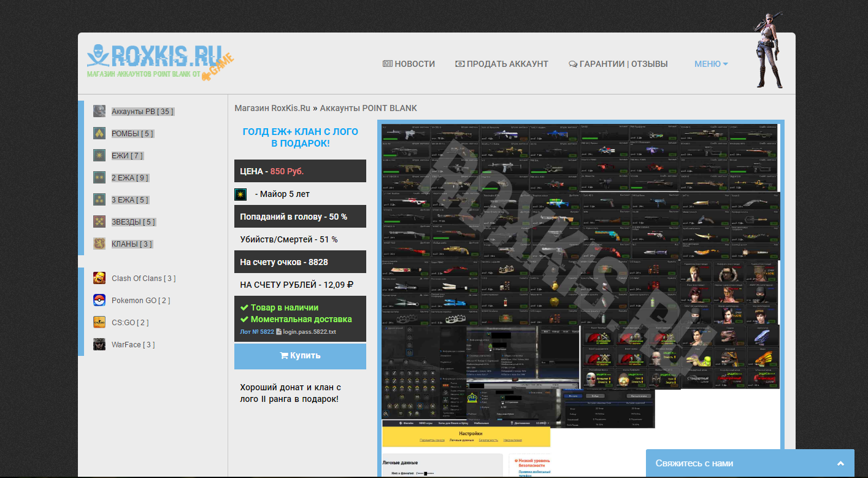
Task: Open CS:GO [ 2 ] section
Action: [130, 323]
